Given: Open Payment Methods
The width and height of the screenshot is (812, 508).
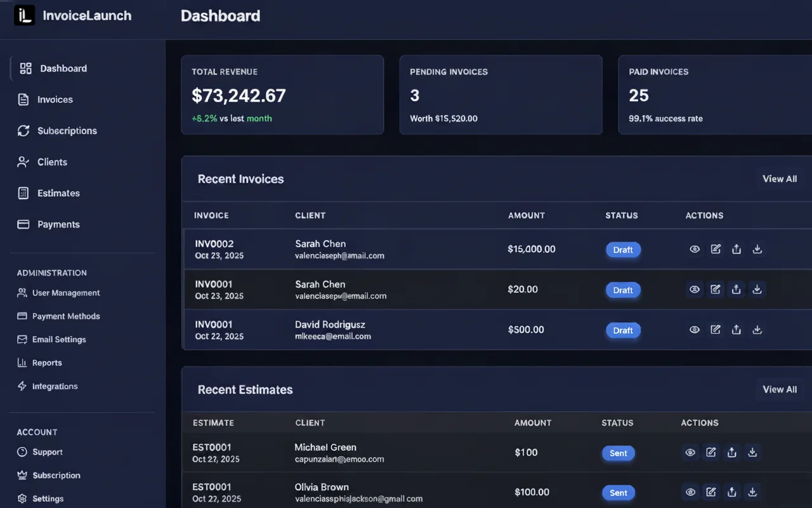Looking at the screenshot, I should (66, 316).
